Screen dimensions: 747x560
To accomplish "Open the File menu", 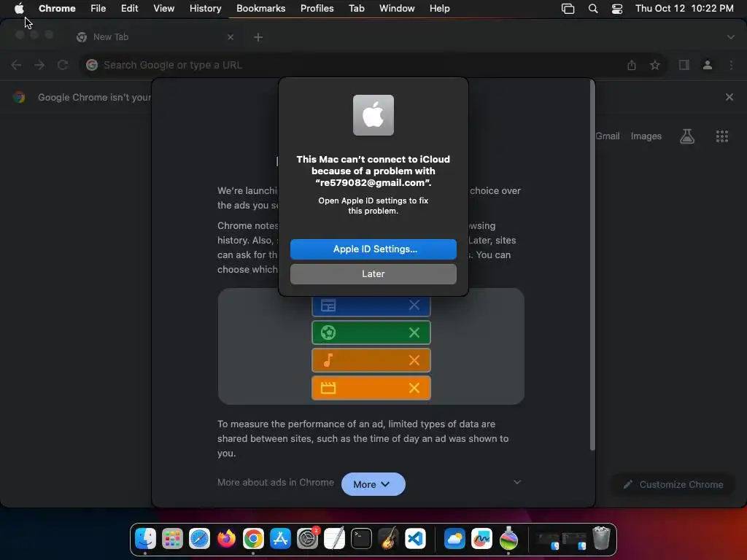I will 98,8.
